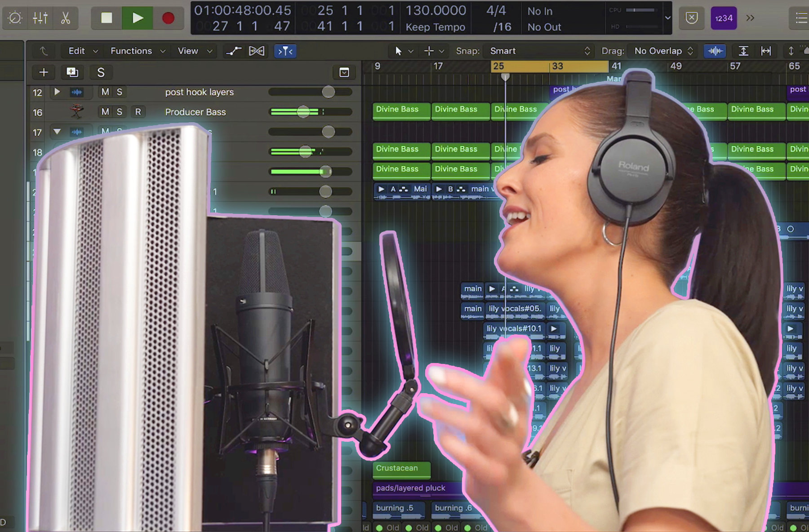Open the Snap Smart dropdown

point(539,51)
